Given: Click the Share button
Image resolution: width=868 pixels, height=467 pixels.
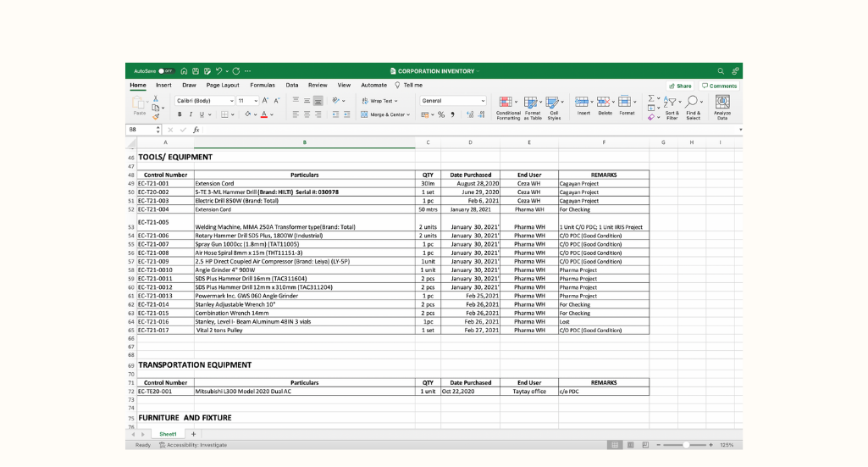Looking at the screenshot, I should tap(680, 86).
